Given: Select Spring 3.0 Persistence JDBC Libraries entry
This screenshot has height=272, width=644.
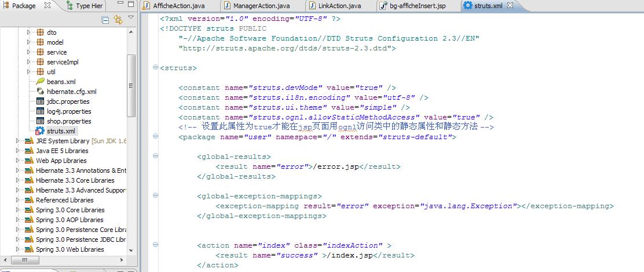Looking at the screenshot, I should pos(81,240).
